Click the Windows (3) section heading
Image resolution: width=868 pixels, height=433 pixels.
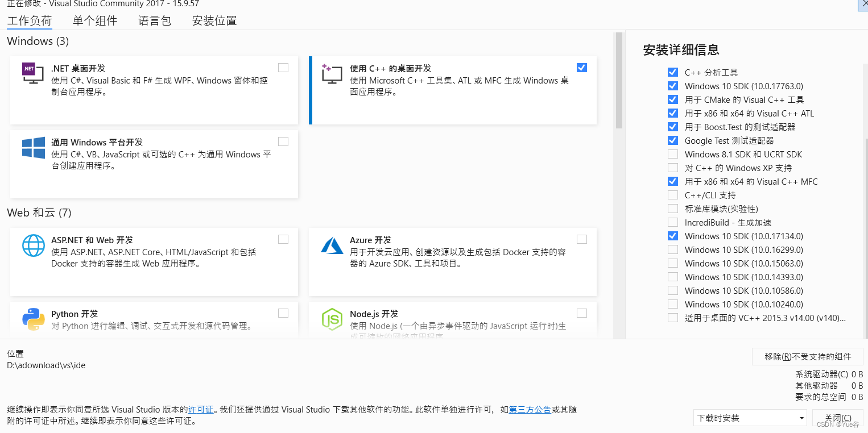click(38, 41)
